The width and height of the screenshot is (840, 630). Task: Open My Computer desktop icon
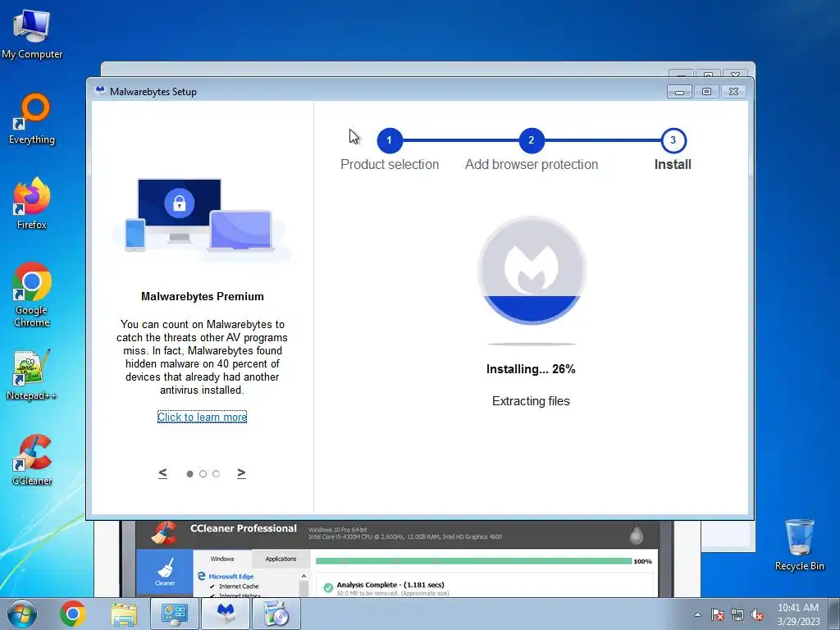[32, 34]
